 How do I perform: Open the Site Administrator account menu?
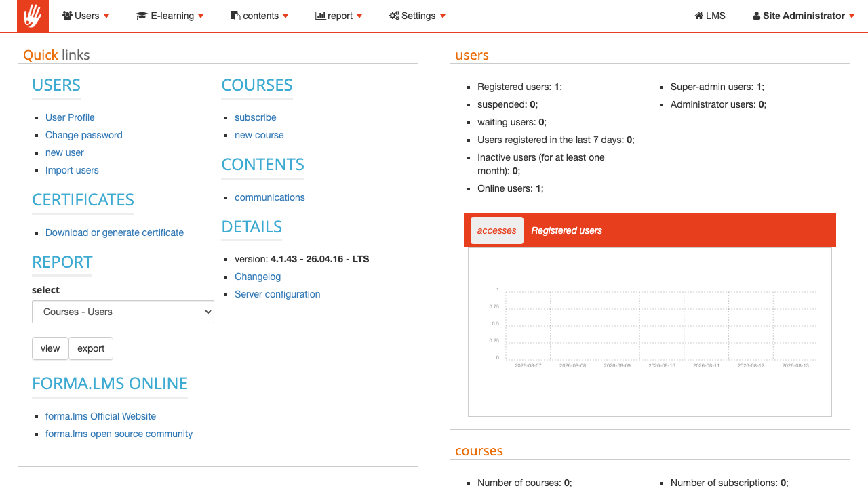[x=804, y=16]
